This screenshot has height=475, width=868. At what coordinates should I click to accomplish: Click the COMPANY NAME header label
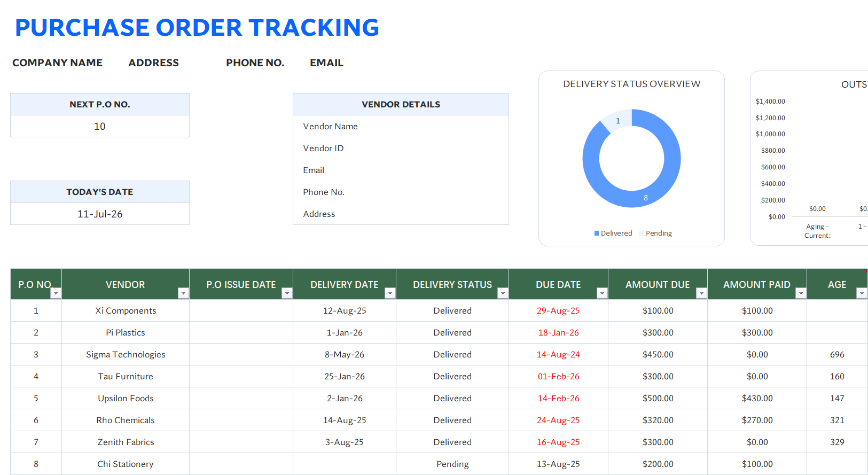pyautogui.click(x=58, y=63)
